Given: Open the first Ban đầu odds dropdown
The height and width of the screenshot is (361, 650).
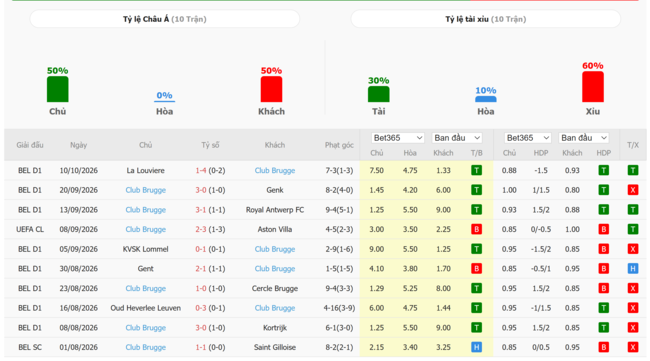Looking at the screenshot, I should 457,138.
